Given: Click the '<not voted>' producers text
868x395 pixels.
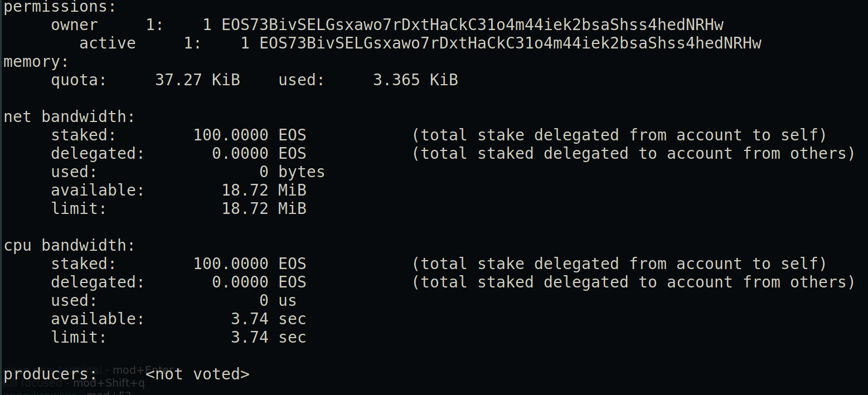Looking at the screenshot, I should (197, 374).
